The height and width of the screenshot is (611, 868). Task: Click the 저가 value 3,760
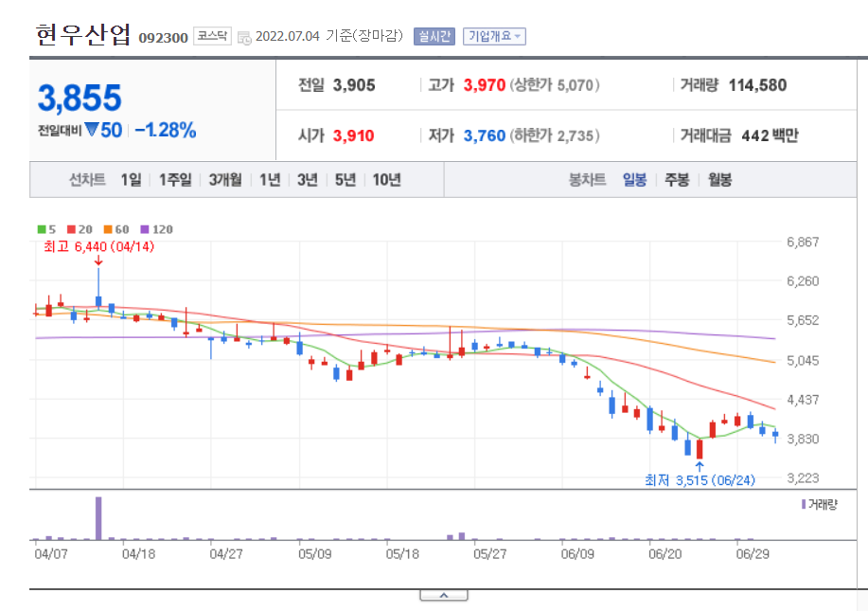(485, 135)
